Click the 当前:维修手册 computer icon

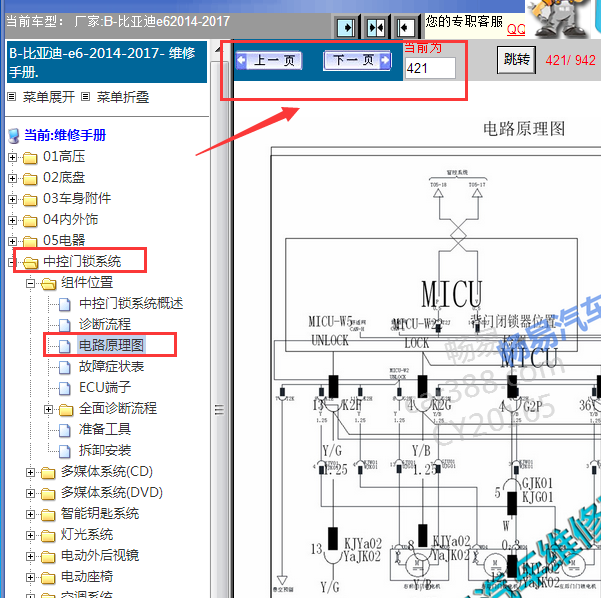(14, 136)
